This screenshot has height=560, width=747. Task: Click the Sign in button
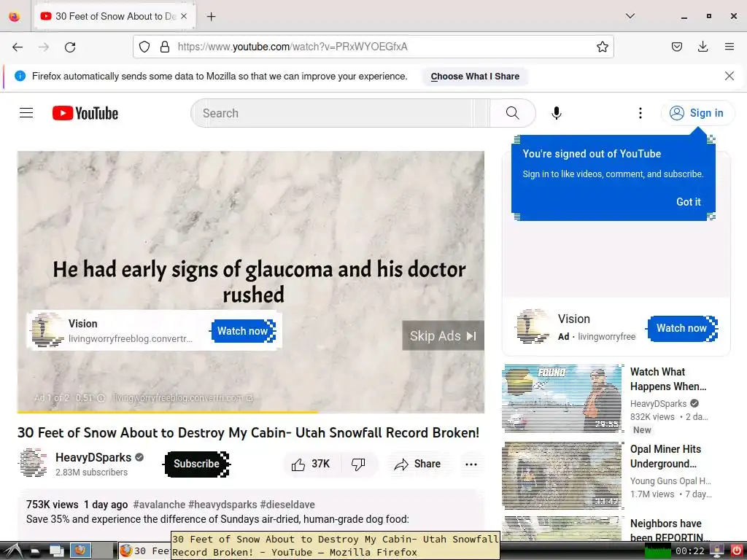(x=697, y=113)
